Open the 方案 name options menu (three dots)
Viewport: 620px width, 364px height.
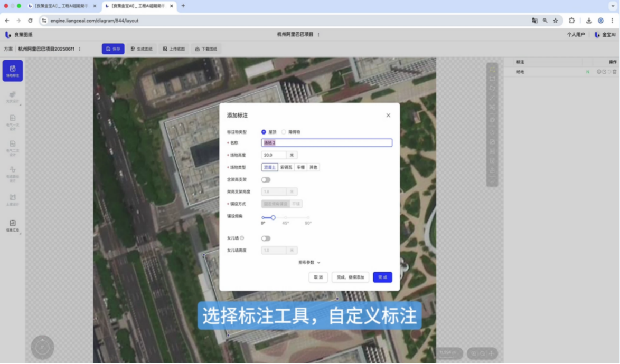79,49
